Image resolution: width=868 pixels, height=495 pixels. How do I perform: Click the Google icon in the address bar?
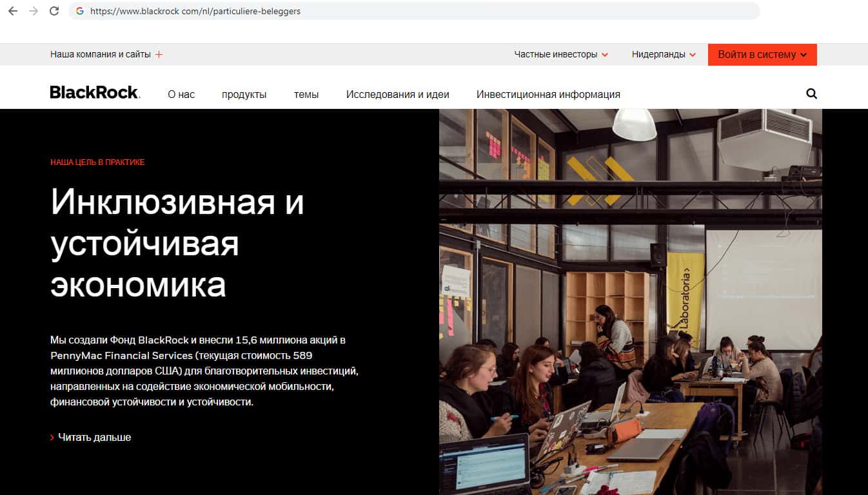[80, 11]
